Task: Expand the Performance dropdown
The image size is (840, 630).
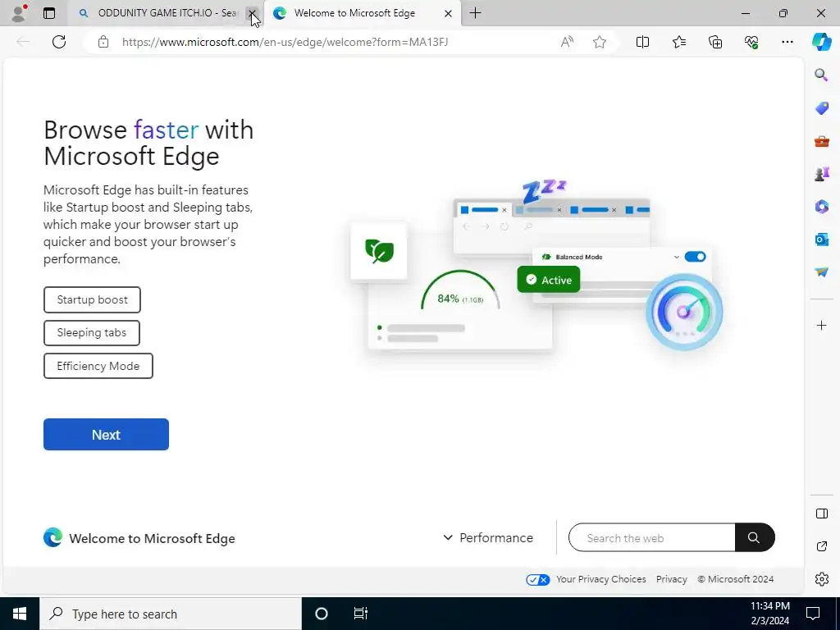Action: pyautogui.click(x=488, y=537)
